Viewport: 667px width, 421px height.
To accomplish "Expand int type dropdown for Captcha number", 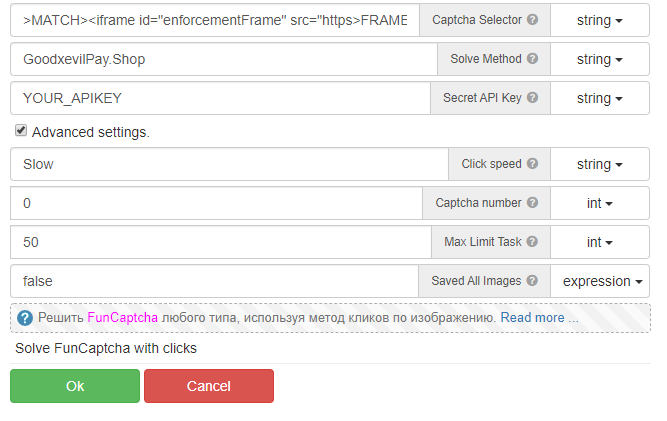I will tap(599, 203).
